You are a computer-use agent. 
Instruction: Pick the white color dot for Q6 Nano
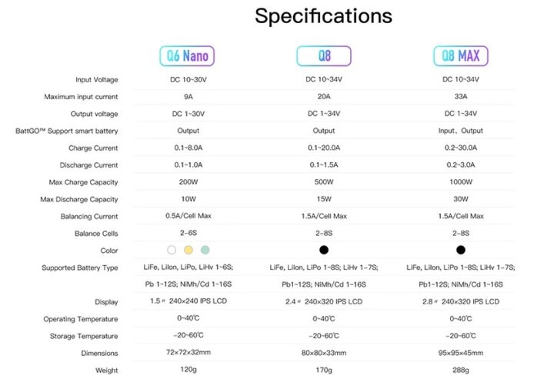pyautogui.click(x=171, y=250)
